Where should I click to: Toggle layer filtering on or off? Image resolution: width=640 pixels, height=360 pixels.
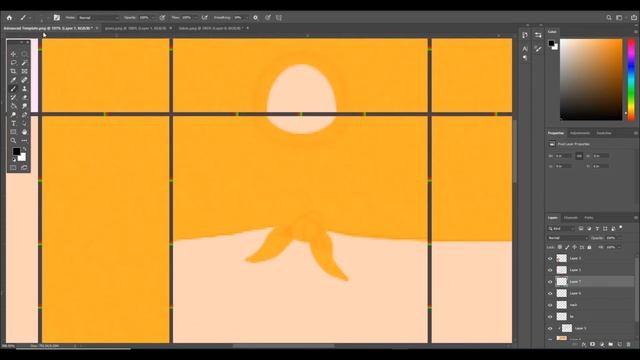tap(621, 228)
